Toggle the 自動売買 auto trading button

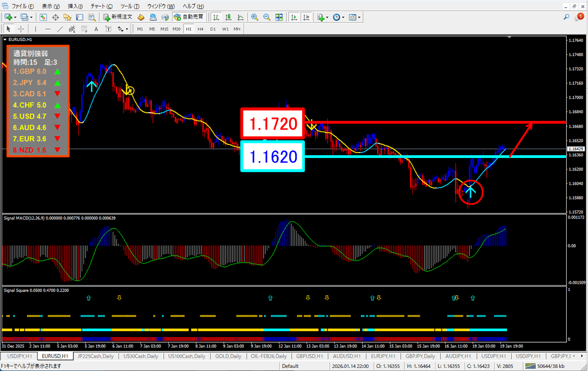pyautogui.click(x=188, y=17)
